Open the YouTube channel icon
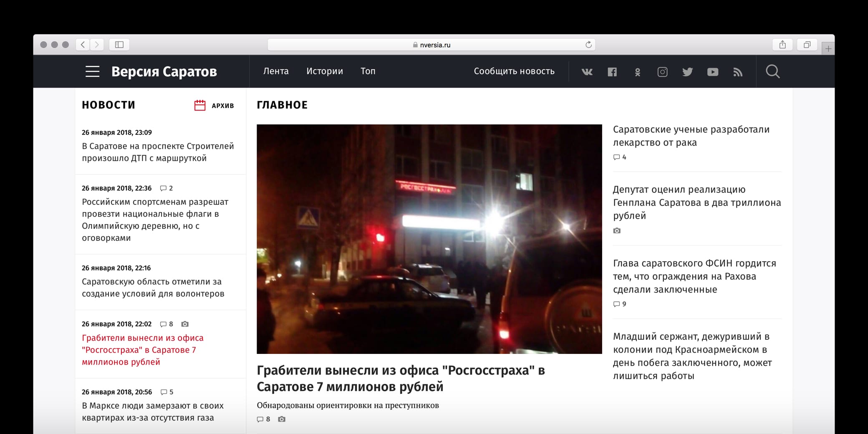The image size is (868, 434). (x=713, y=72)
